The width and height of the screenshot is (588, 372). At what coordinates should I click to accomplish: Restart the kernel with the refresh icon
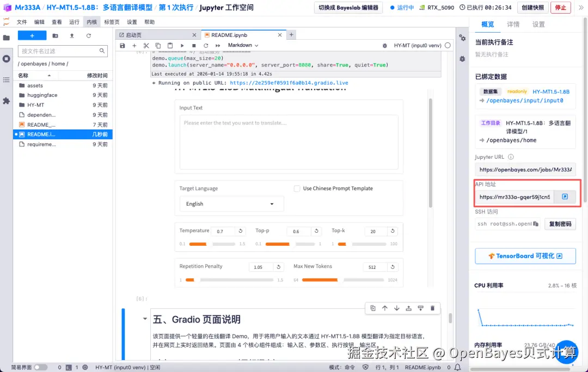tap(206, 45)
